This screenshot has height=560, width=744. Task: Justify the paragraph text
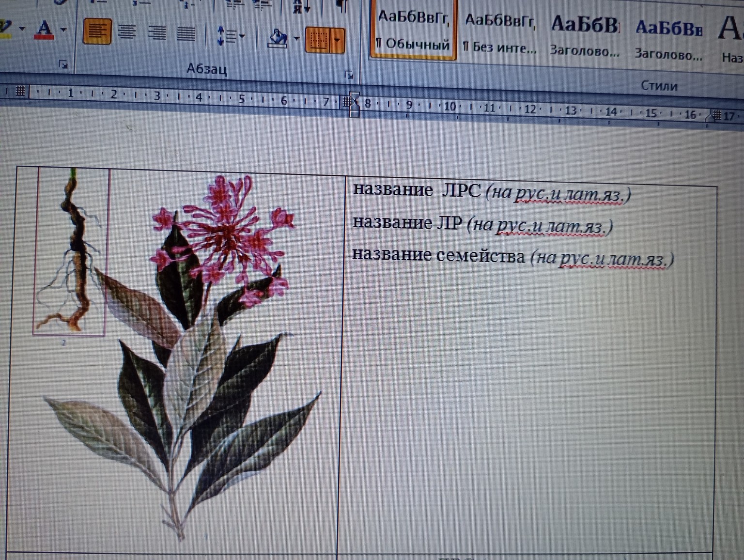click(x=186, y=34)
